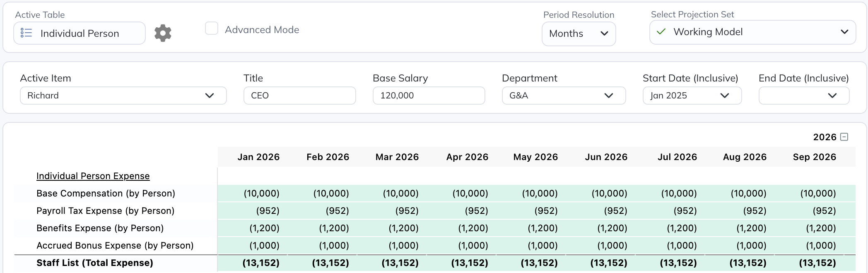Open the Department G&A dropdown

(563, 96)
